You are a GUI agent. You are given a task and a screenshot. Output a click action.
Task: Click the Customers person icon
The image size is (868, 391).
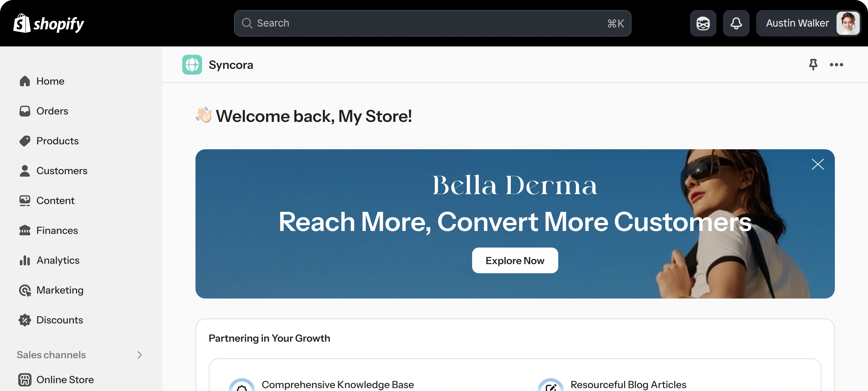pos(25,171)
